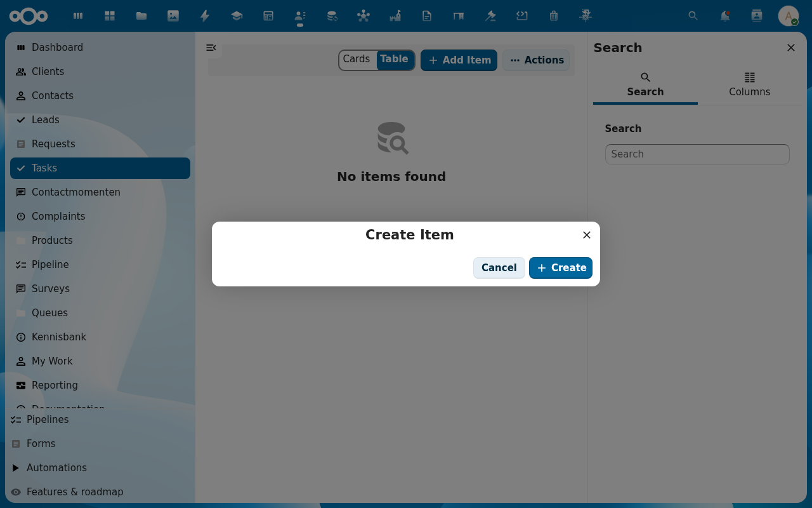Open the four-squares grid app icon
Viewport: 812px width, 508px height.
pyautogui.click(x=110, y=16)
